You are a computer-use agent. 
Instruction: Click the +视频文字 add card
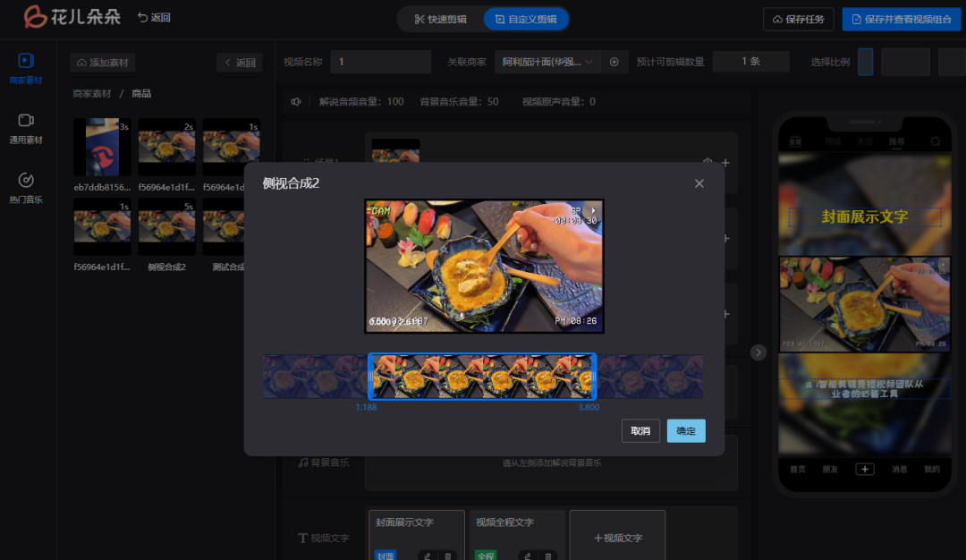point(617,535)
